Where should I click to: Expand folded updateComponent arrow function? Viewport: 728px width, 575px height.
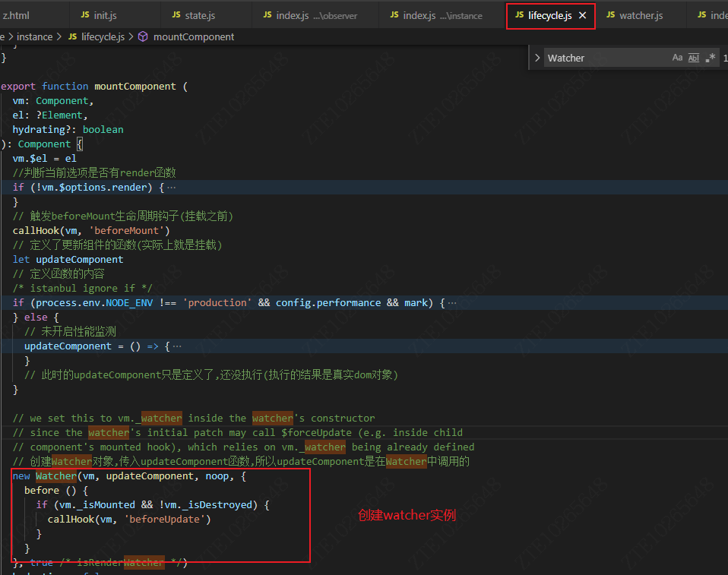tap(177, 346)
